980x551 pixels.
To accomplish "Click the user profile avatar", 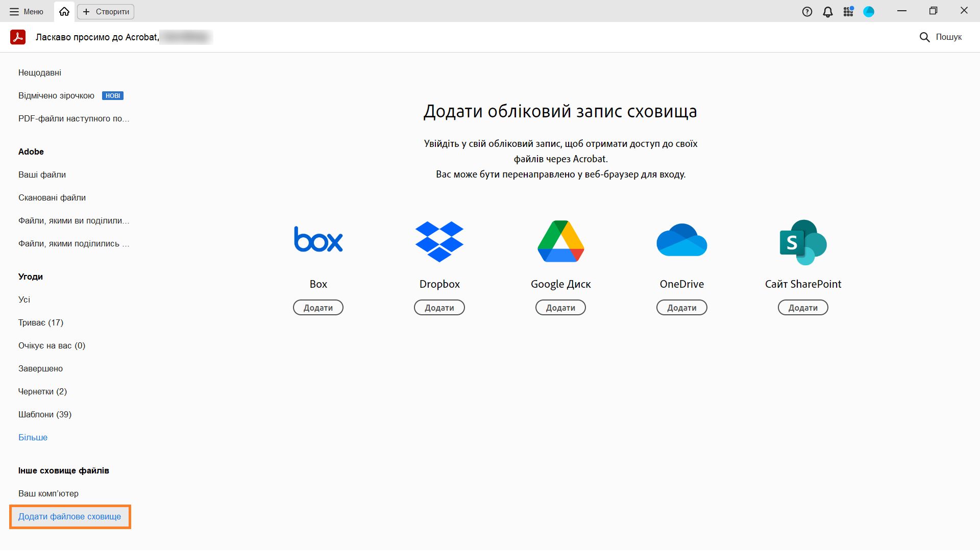I will tap(869, 12).
